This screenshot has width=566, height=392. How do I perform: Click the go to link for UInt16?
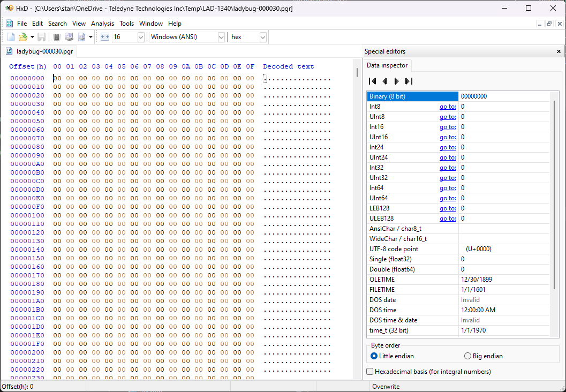click(448, 137)
